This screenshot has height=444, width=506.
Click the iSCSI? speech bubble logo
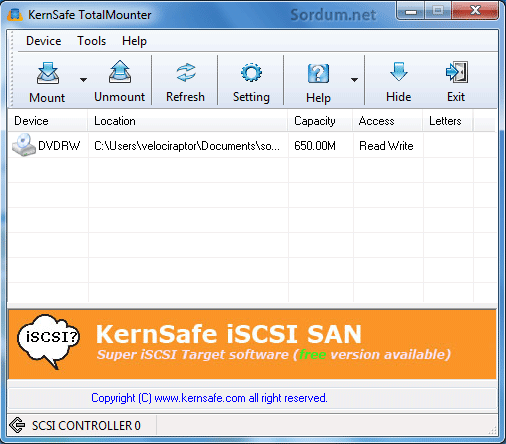49,341
